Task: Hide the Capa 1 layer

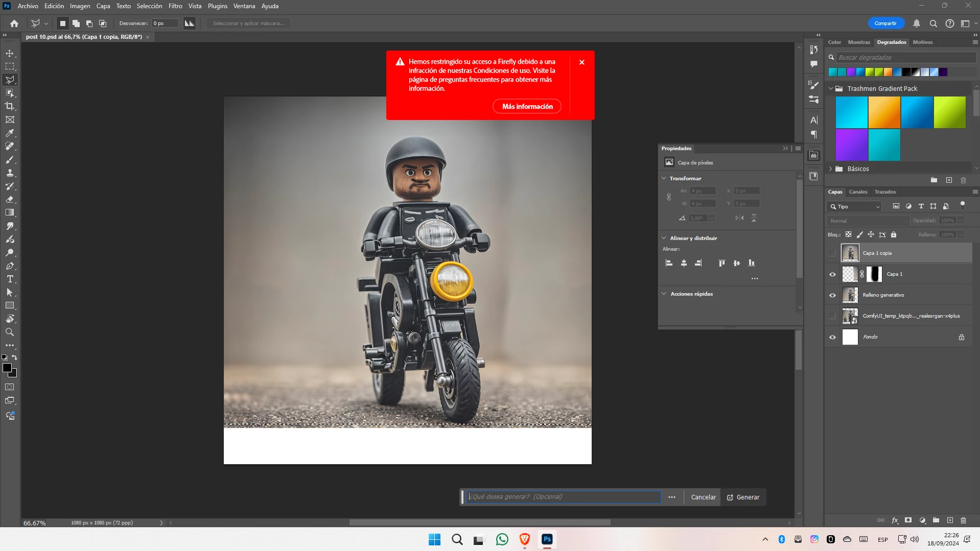Action: point(832,274)
